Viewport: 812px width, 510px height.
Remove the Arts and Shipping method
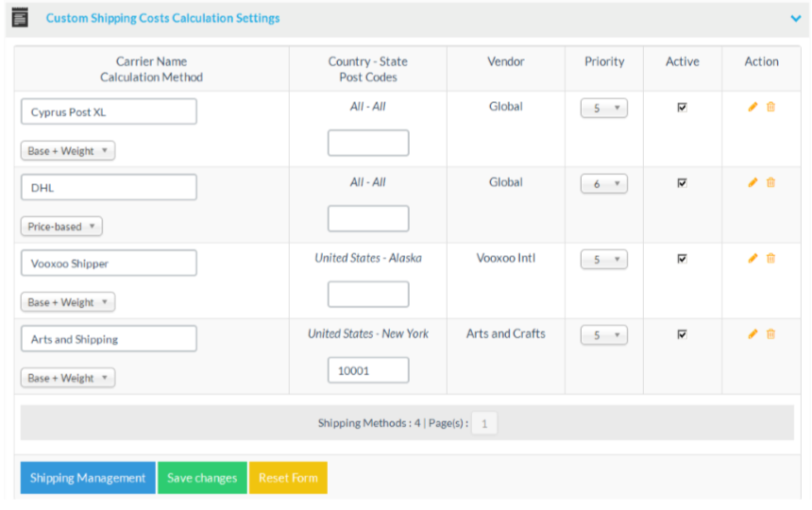click(x=770, y=333)
